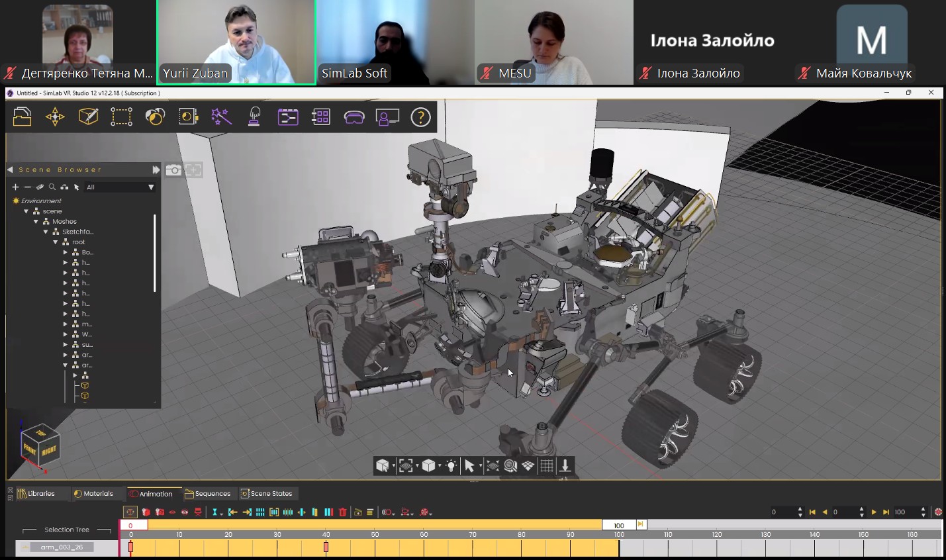Collapse the Meshes tree node
Image resolution: width=946 pixels, height=560 pixels.
(x=36, y=222)
